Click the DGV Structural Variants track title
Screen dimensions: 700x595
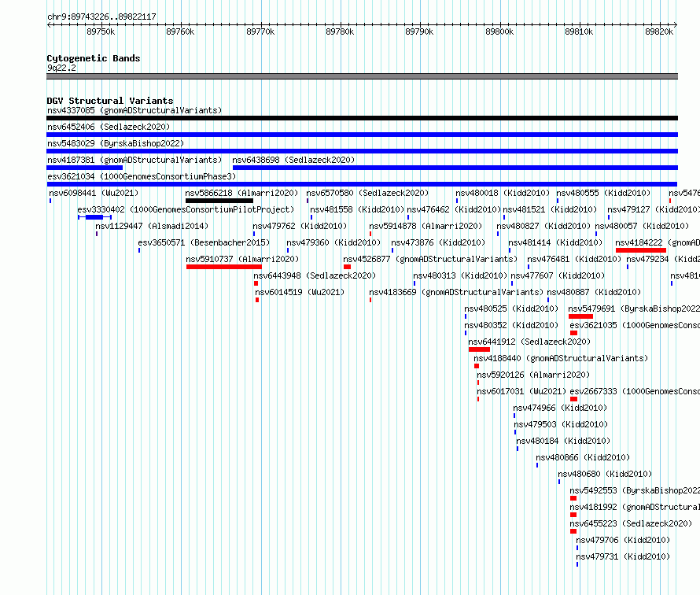click(110, 101)
